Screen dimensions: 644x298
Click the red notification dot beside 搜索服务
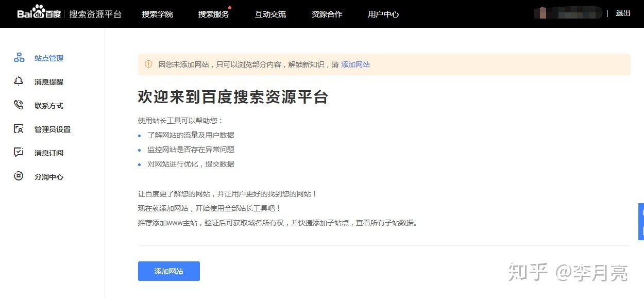(x=230, y=8)
